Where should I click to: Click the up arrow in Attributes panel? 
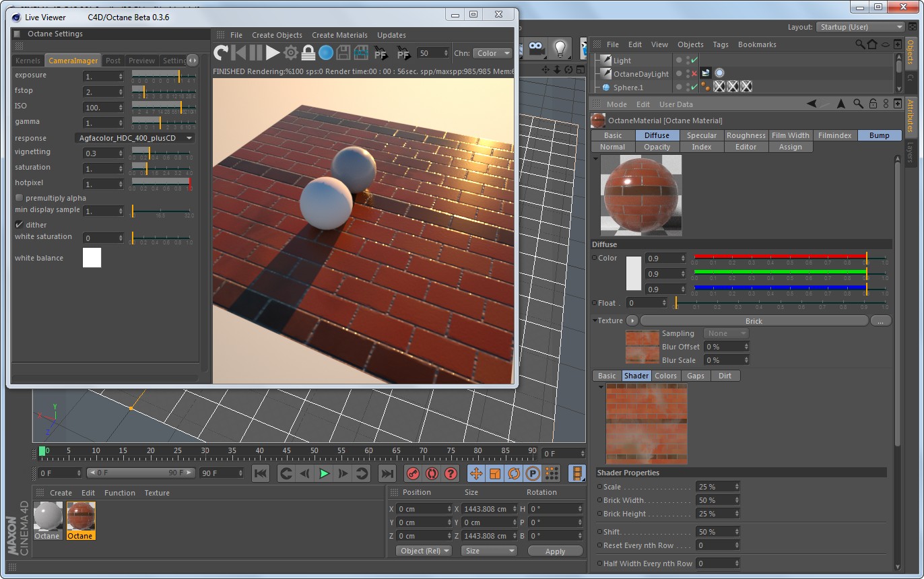click(x=841, y=104)
